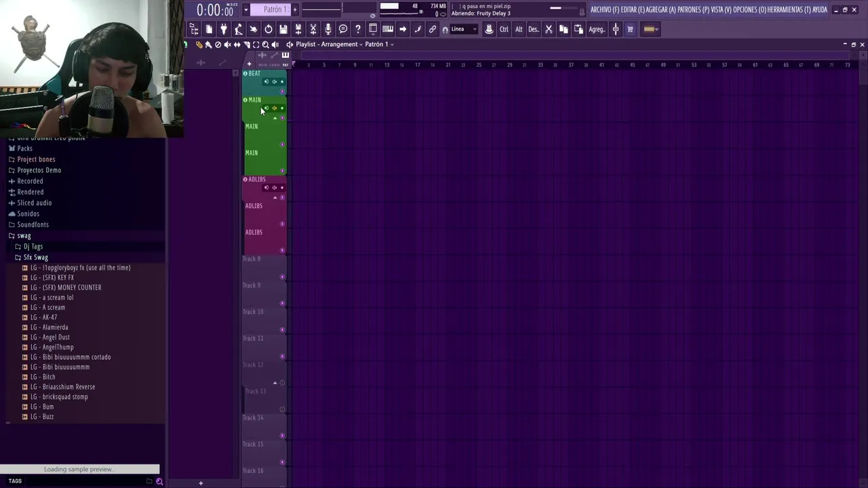
Task: Click the plug icon in main toolbar
Action: (224, 29)
